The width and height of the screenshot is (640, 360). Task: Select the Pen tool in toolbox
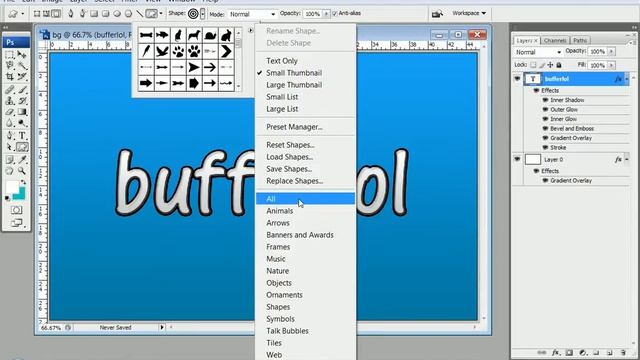pos(10,136)
